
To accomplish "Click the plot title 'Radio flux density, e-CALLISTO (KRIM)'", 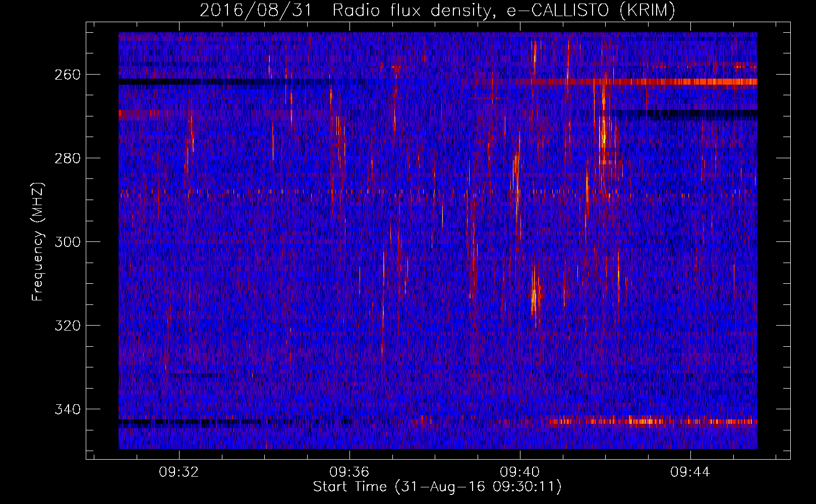I will click(x=503, y=10).
